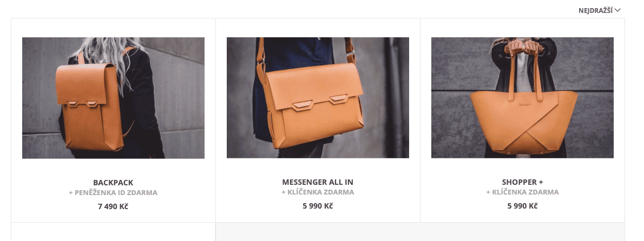Open the NEJDRAŽŠÍ sort dropdown
Screen dimensions: 644x241
[x=599, y=11]
